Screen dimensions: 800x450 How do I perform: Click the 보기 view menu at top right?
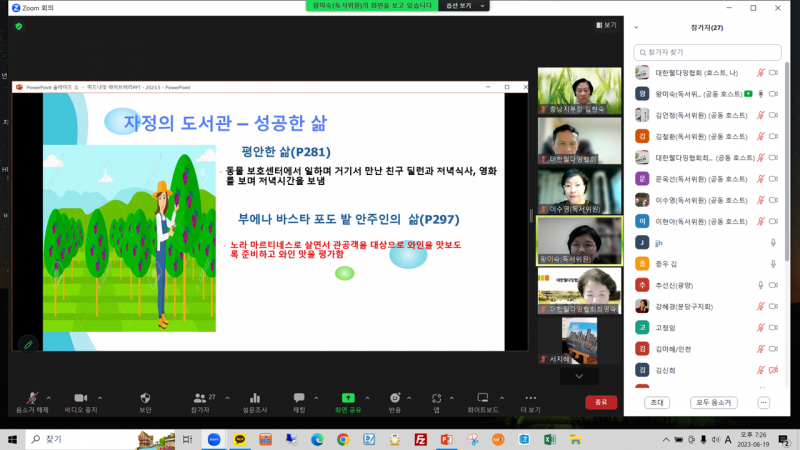point(606,25)
